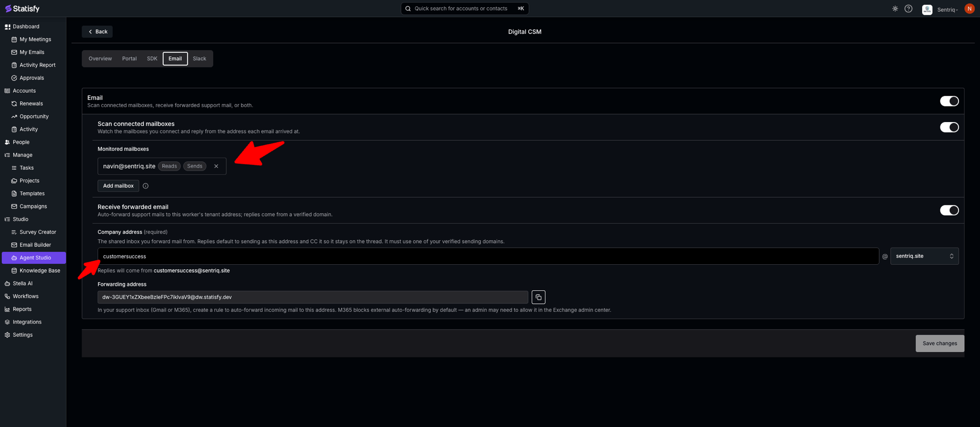
Task: Click the Sends badge on mailbox
Action: (195, 166)
